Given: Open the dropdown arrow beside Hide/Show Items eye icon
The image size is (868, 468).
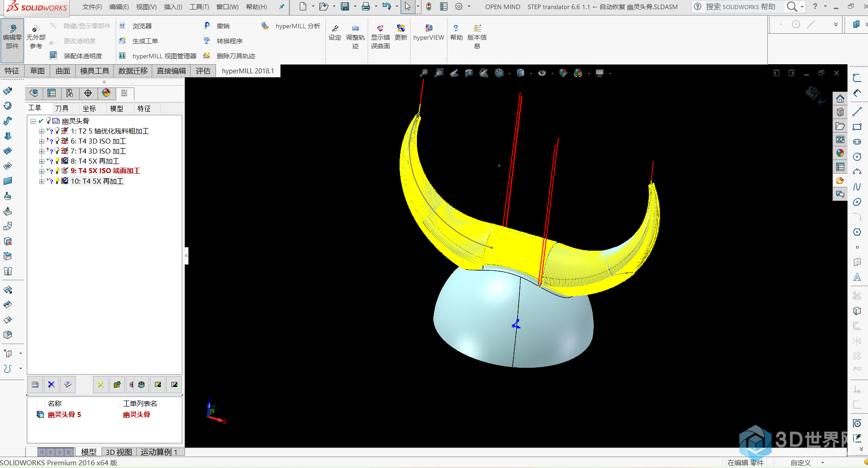Looking at the screenshot, I should click(x=552, y=73).
